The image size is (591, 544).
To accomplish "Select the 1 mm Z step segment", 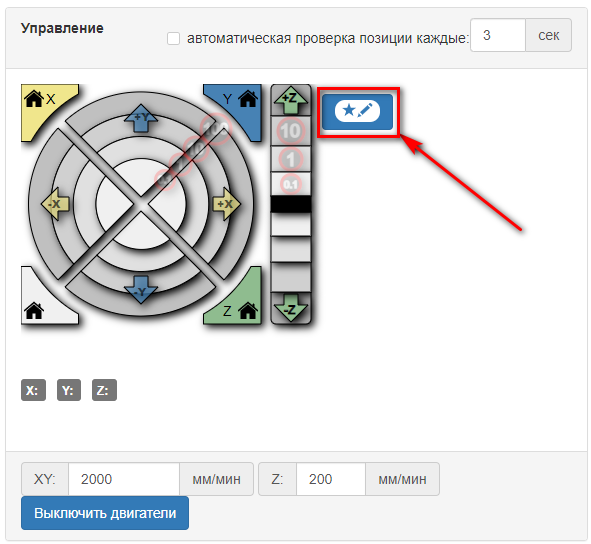I will pyautogui.click(x=291, y=159).
